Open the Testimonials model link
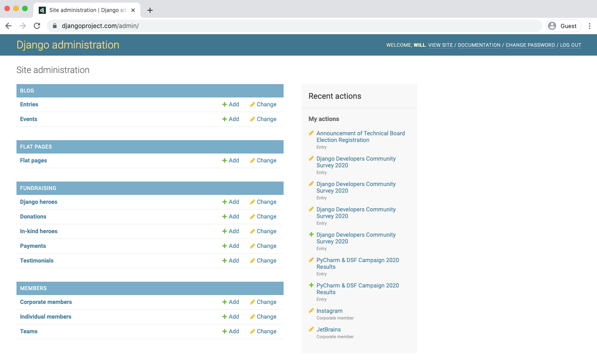Screen dimensions: 597x364 (37, 261)
